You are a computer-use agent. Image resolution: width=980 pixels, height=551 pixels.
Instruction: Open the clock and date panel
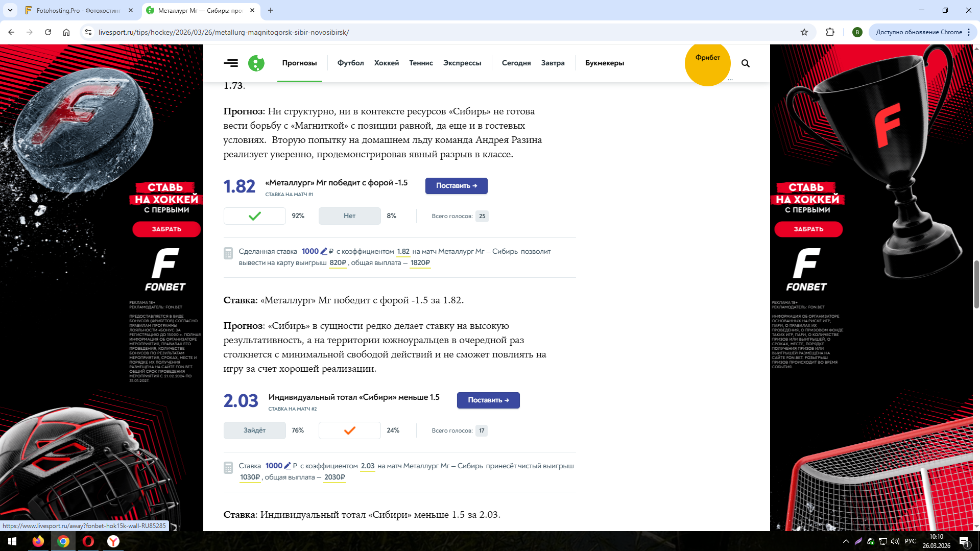pos(937,541)
